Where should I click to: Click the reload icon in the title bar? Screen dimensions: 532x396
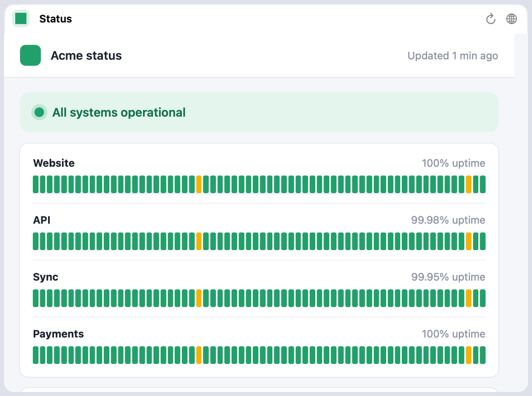pos(490,19)
